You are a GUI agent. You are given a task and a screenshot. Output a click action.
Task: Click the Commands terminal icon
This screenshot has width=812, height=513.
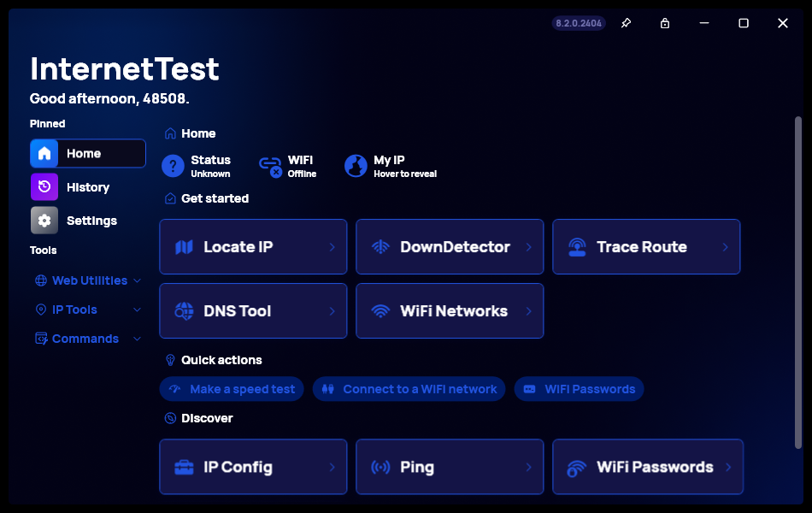click(41, 339)
